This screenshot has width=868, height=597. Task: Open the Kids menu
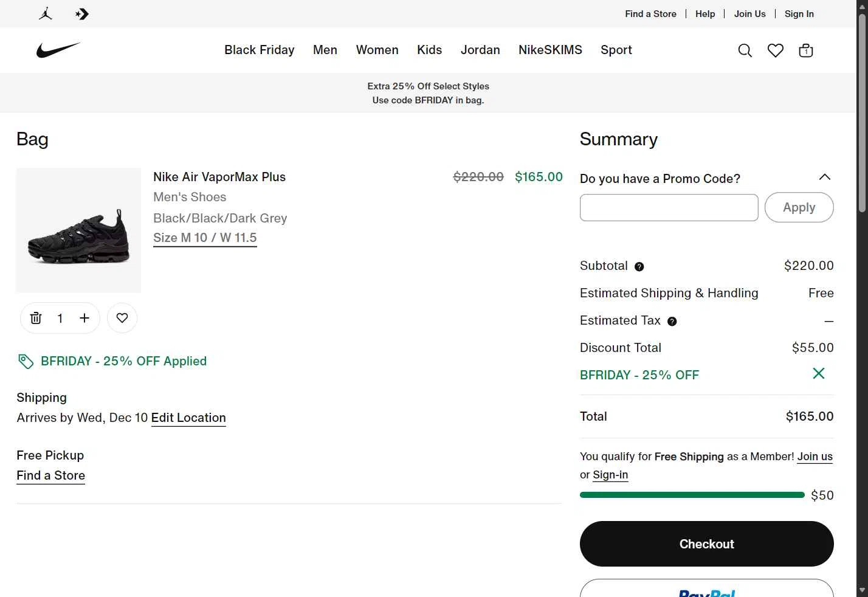click(430, 50)
